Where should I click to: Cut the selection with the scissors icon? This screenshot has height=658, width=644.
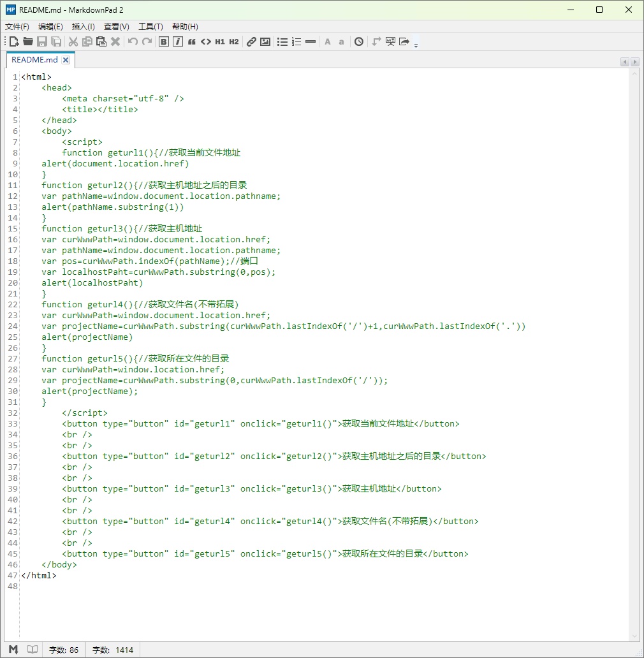(73, 41)
